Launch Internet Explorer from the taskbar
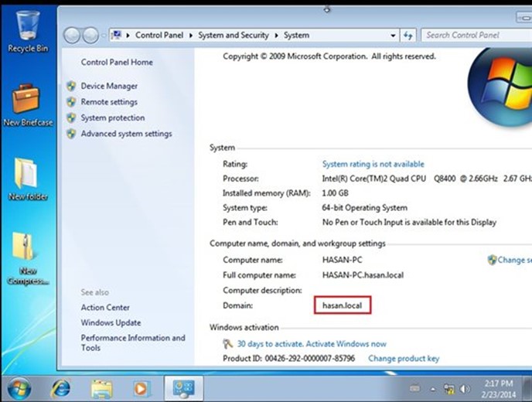Image resolution: width=532 pixels, height=402 pixels. 60,389
